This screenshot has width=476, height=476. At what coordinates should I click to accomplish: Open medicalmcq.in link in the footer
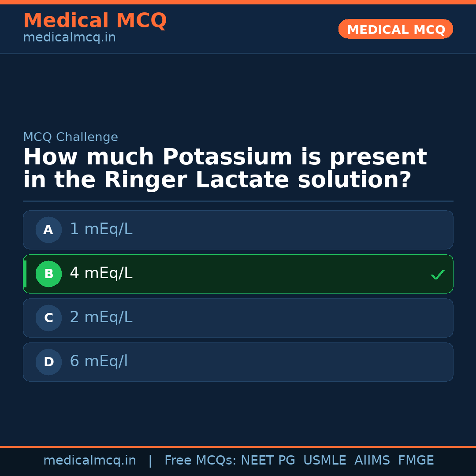(x=89, y=461)
